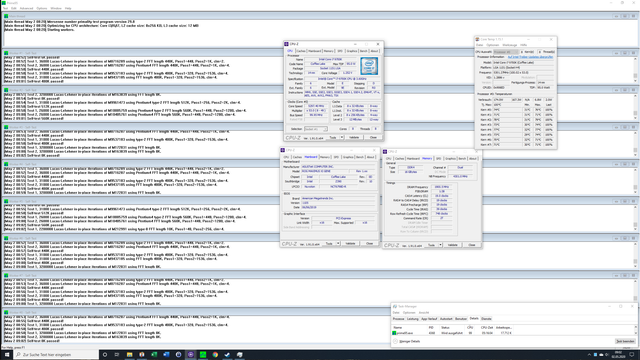Click Close button in CPU-Z Mainboard window
Image resolution: width=640 pixels, height=360 pixels.
pos(369,244)
